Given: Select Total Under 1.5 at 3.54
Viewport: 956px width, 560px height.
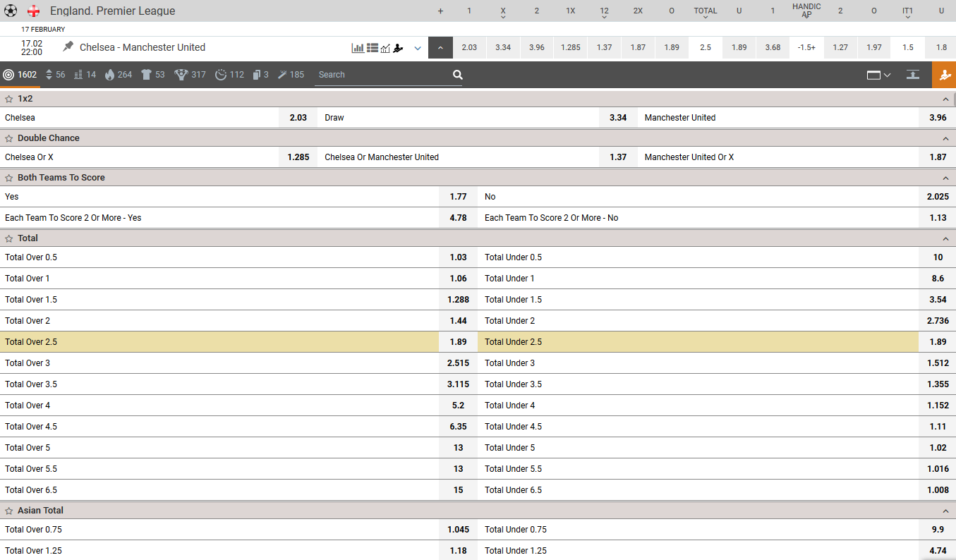Looking at the screenshot, I should (x=938, y=300).
